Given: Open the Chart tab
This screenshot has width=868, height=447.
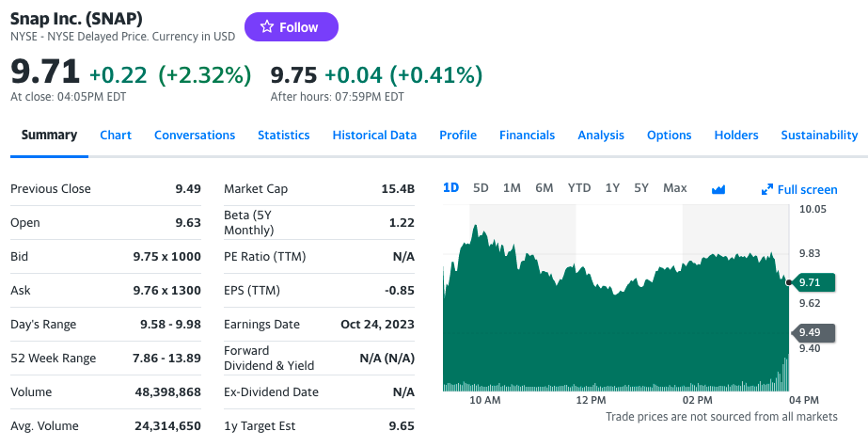Looking at the screenshot, I should point(116,136).
